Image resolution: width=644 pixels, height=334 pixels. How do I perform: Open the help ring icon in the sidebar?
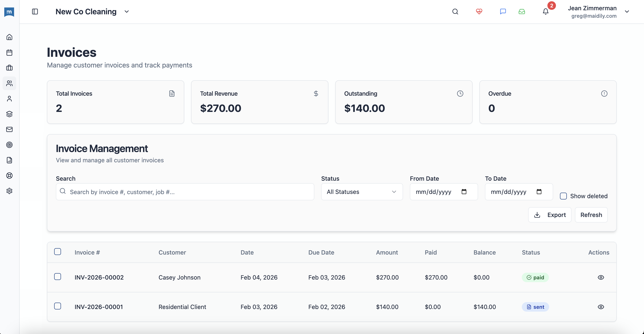point(9,176)
